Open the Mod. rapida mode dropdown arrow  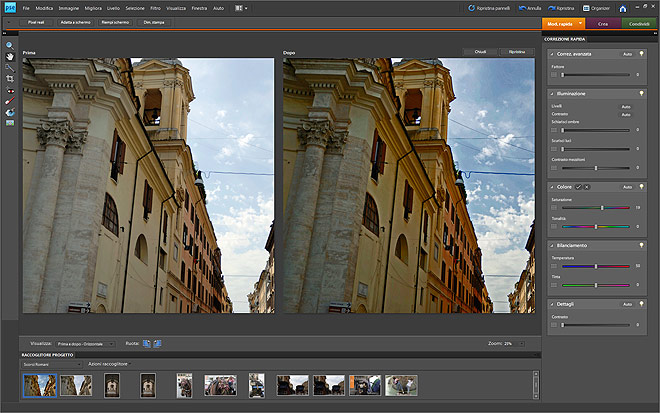tap(580, 24)
